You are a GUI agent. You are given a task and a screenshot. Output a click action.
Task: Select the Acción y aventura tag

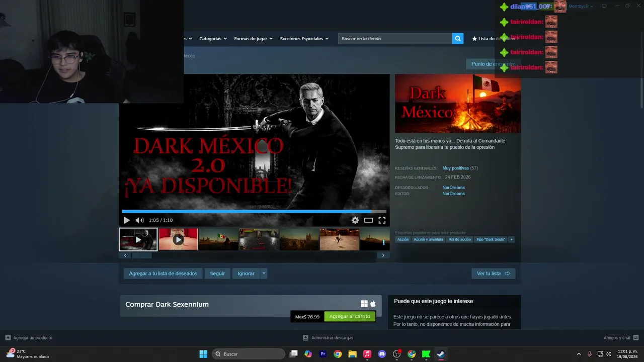pyautogui.click(x=428, y=239)
